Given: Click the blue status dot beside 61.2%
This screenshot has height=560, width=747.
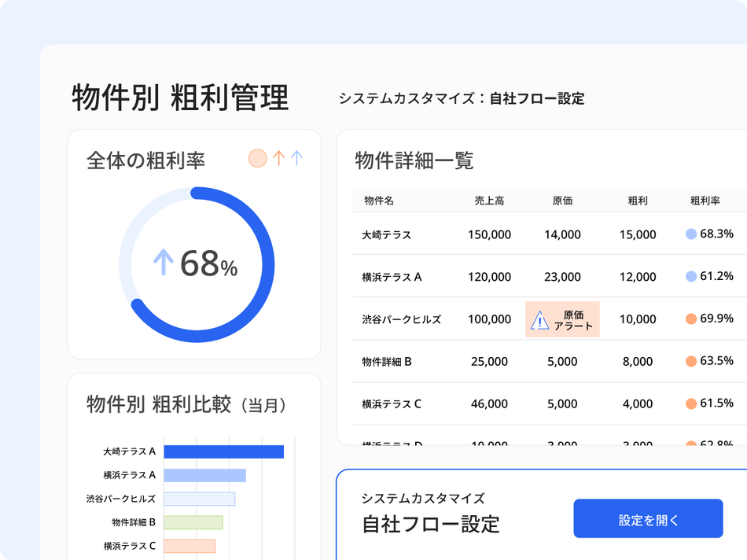Looking at the screenshot, I should [x=691, y=276].
